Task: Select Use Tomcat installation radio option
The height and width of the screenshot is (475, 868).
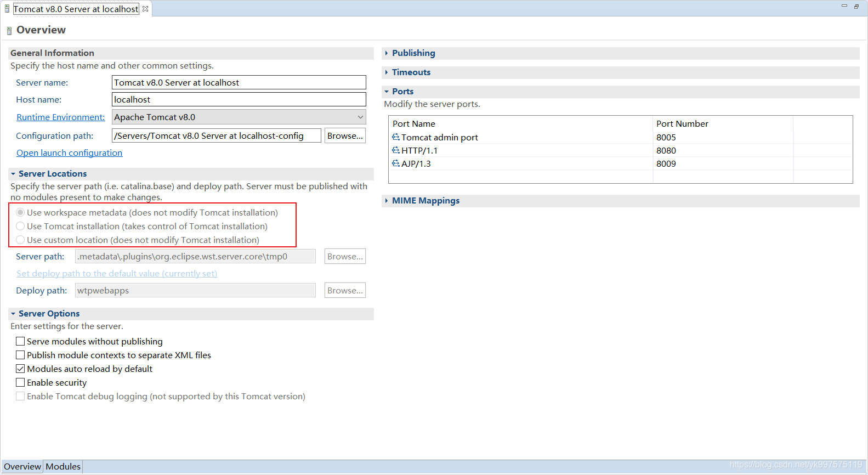Action: coord(20,226)
